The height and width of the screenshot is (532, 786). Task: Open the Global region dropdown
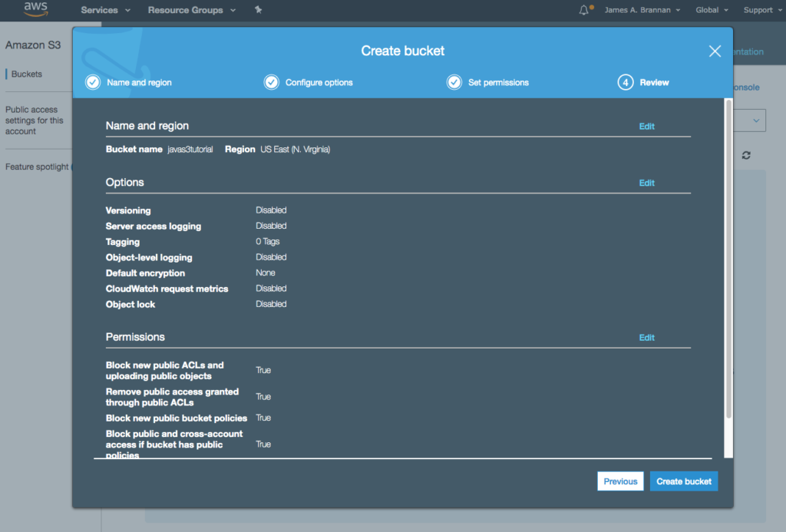tap(712, 10)
